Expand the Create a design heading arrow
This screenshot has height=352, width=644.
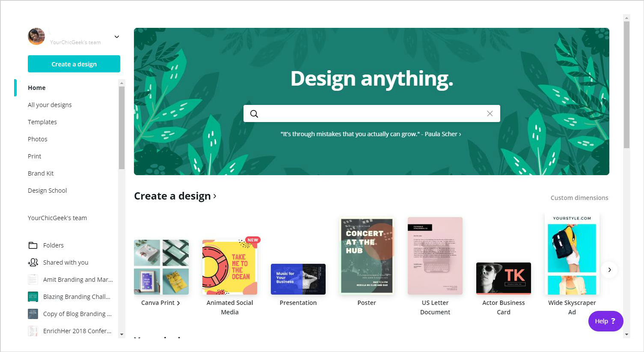215,196
